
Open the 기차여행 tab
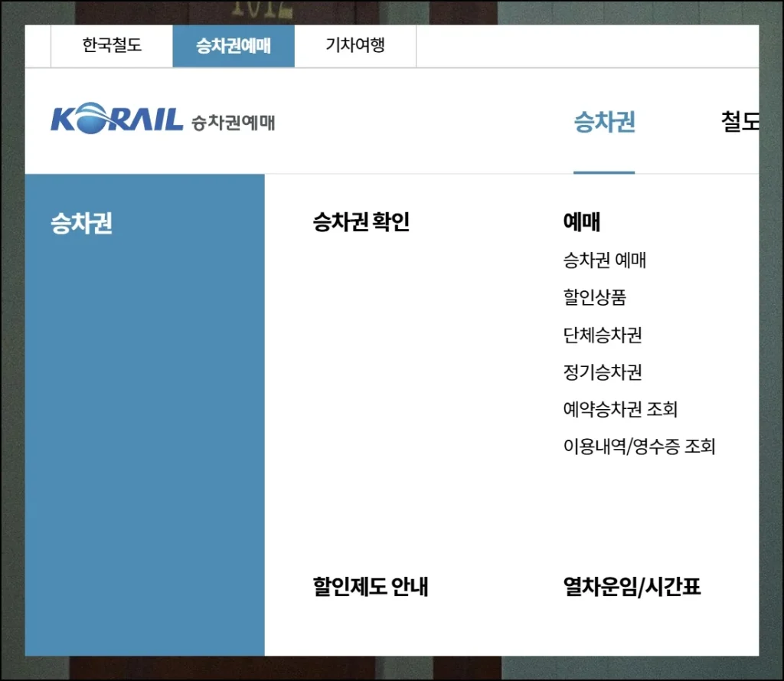coord(355,45)
